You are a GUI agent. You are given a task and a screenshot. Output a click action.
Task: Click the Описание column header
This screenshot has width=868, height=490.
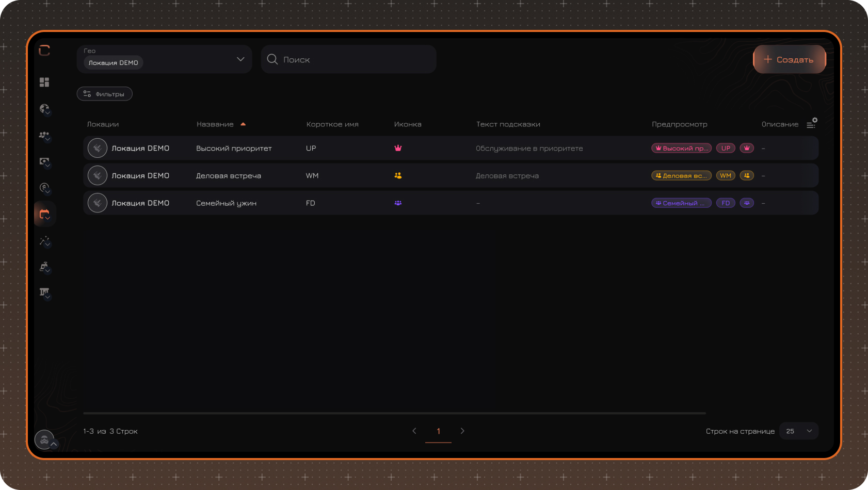(780, 124)
